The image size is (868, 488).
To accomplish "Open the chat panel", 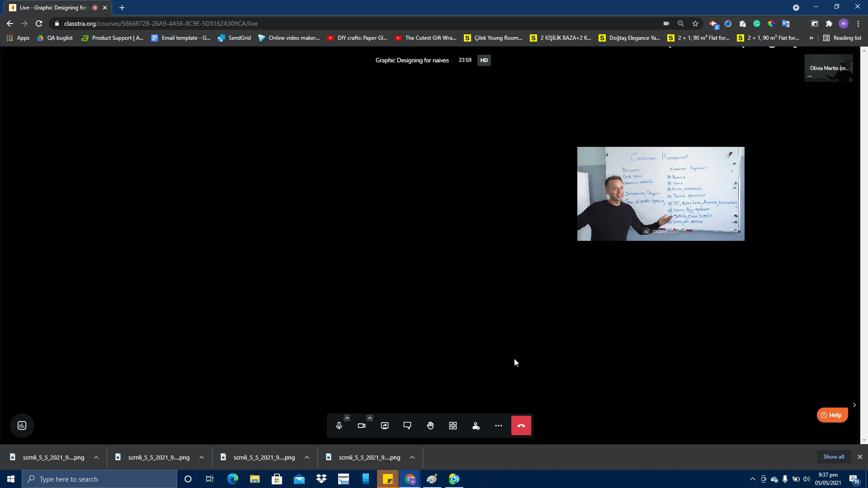I will click(x=407, y=426).
